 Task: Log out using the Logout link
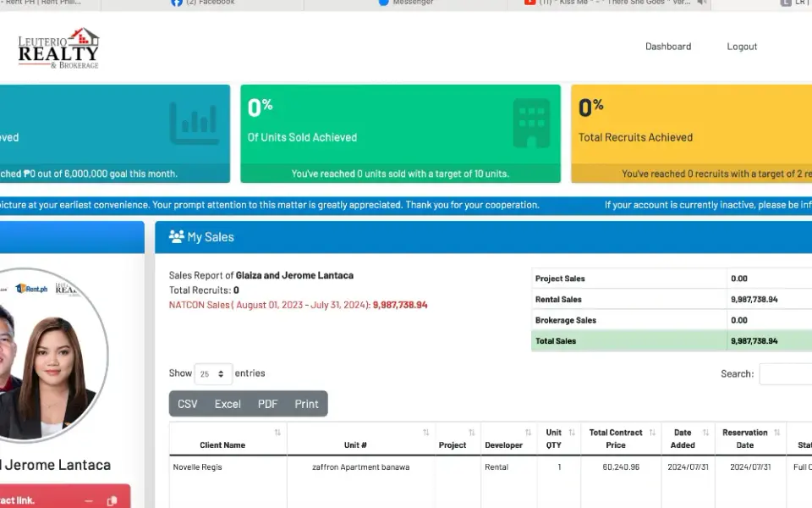[x=742, y=46]
